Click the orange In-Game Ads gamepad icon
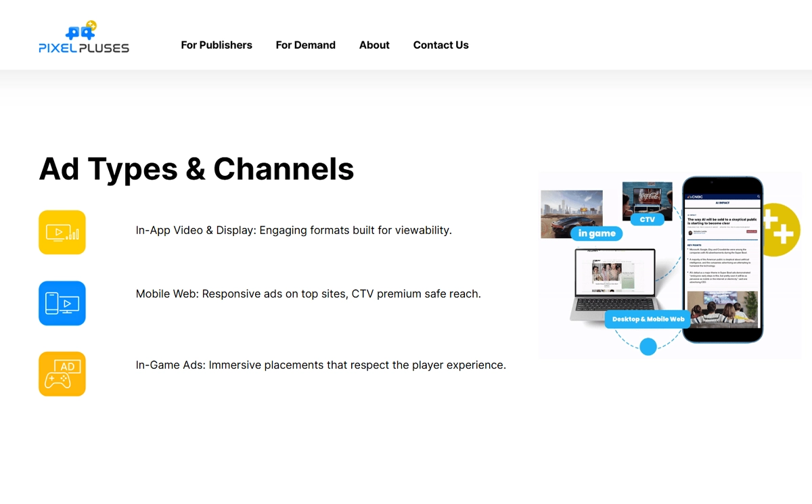Screen dimensions: 812x504 (x=62, y=374)
